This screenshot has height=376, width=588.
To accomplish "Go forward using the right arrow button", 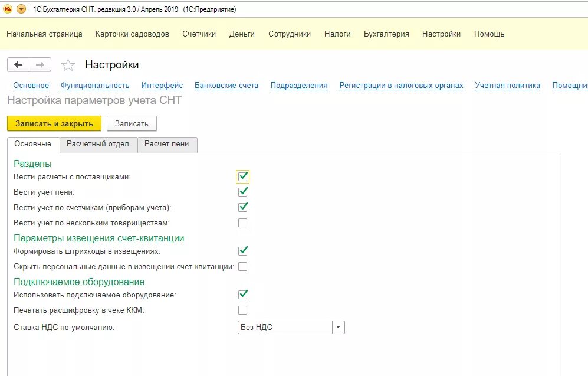I will 40,65.
